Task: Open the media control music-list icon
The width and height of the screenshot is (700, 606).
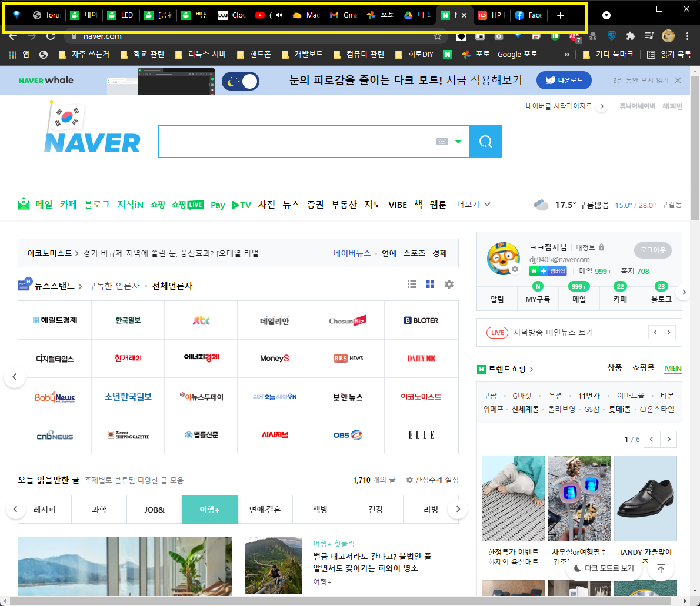Action: 649,36
